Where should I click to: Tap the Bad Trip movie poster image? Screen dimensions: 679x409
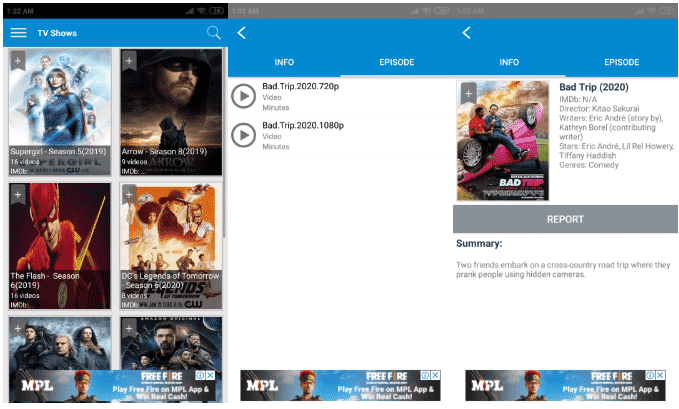503,141
